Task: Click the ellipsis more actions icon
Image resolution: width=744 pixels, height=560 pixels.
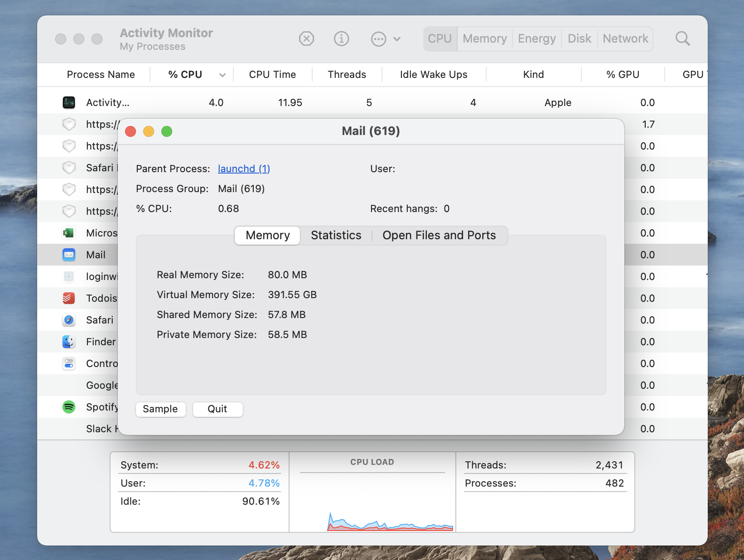Action: 378,39
